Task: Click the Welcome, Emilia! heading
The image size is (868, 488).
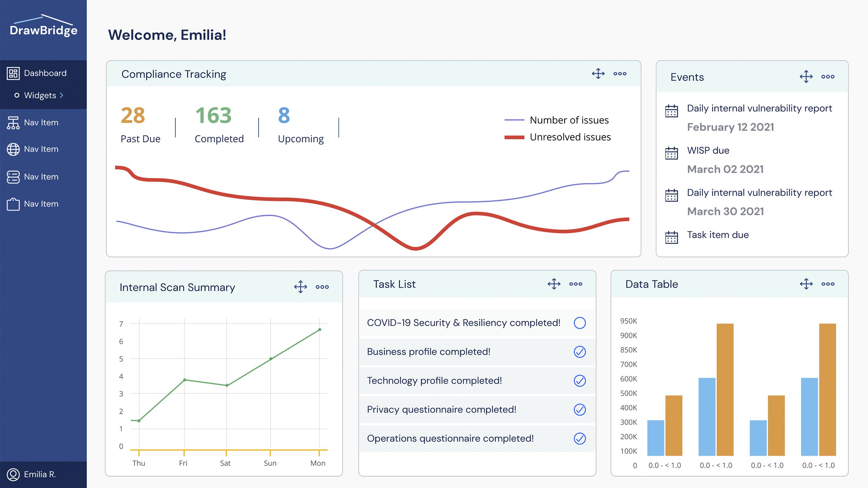Action: click(x=167, y=35)
